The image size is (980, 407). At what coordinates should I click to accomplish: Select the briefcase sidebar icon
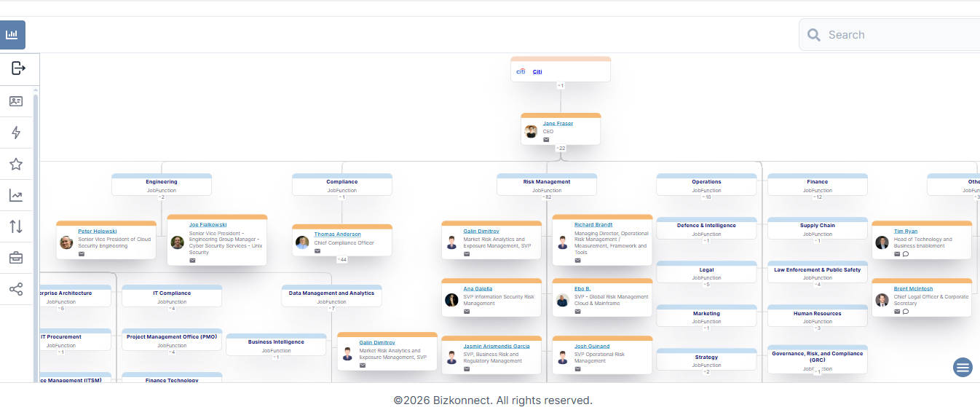tap(16, 258)
